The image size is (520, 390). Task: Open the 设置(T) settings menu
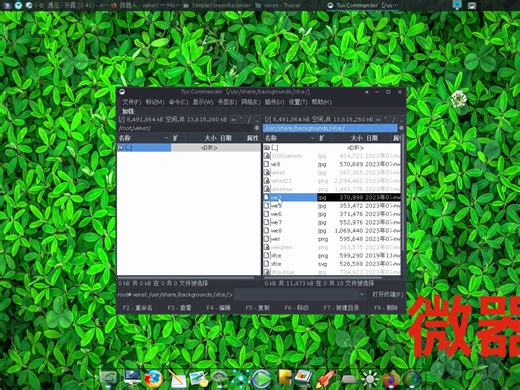[x=298, y=102]
